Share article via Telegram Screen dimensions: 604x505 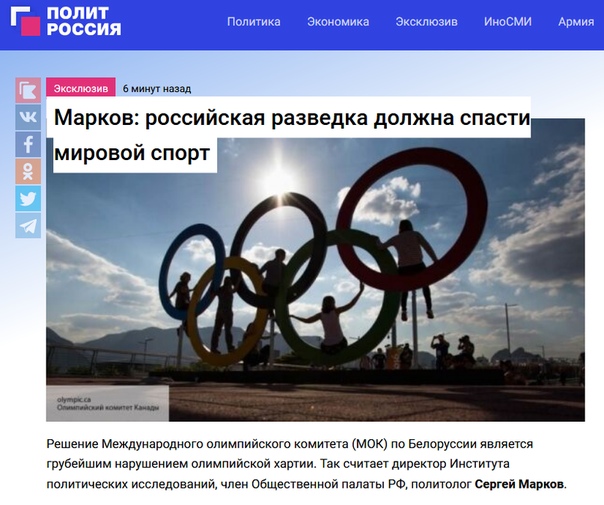click(28, 226)
